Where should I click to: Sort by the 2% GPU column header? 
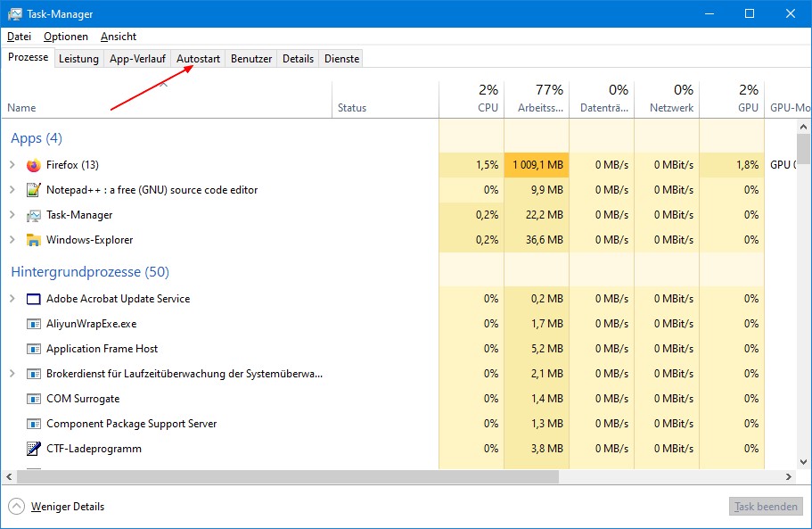point(733,99)
